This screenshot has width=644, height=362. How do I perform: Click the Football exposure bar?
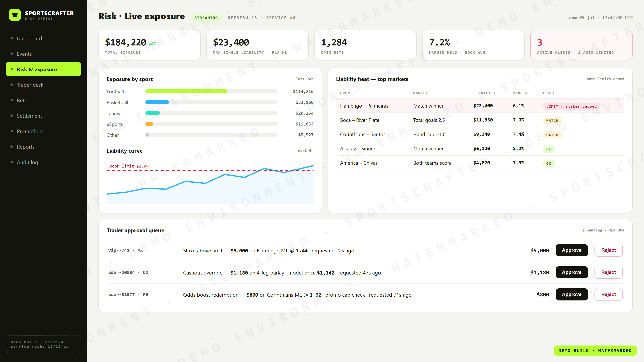[x=211, y=92]
